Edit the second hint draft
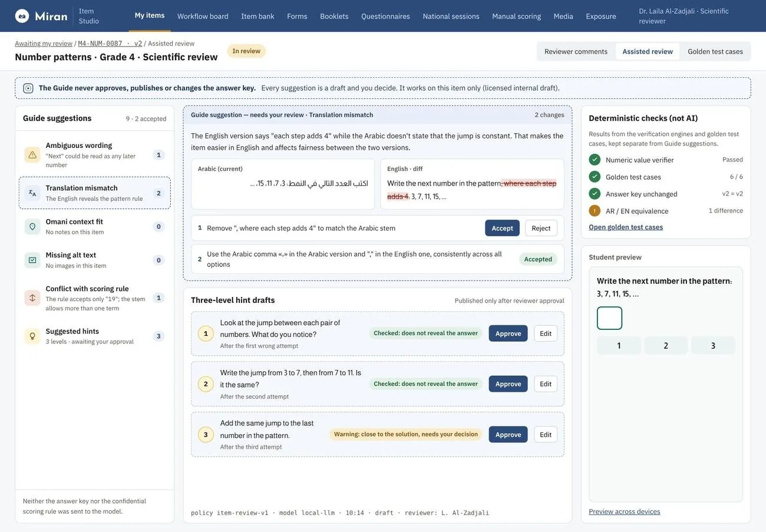 tap(546, 384)
